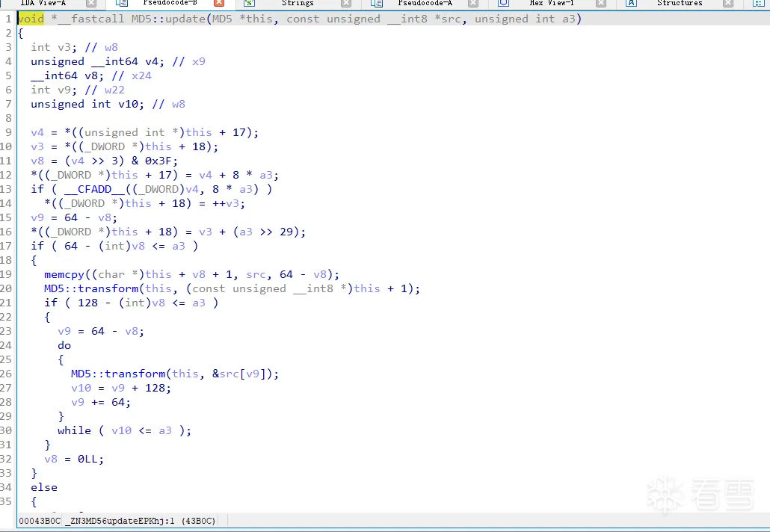Click the 'while ( v10 <= a3 );' line
The height and width of the screenshot is (532, 770).
pos(124,431)
